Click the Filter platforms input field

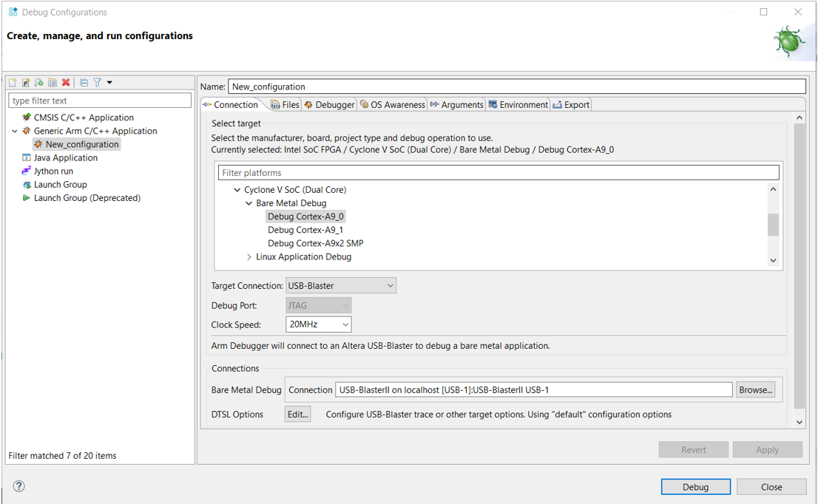pyautogui.click(x=498, y=173)
